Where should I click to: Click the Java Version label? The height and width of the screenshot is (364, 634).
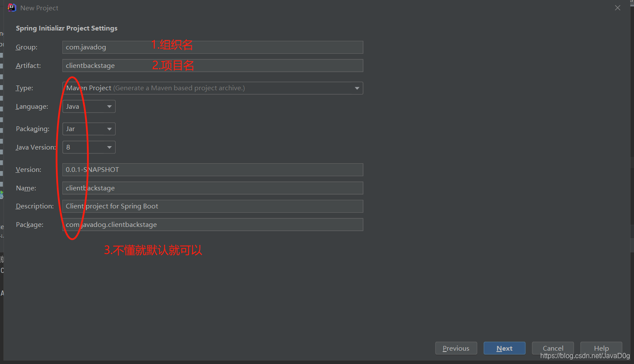tap(36, 147)
